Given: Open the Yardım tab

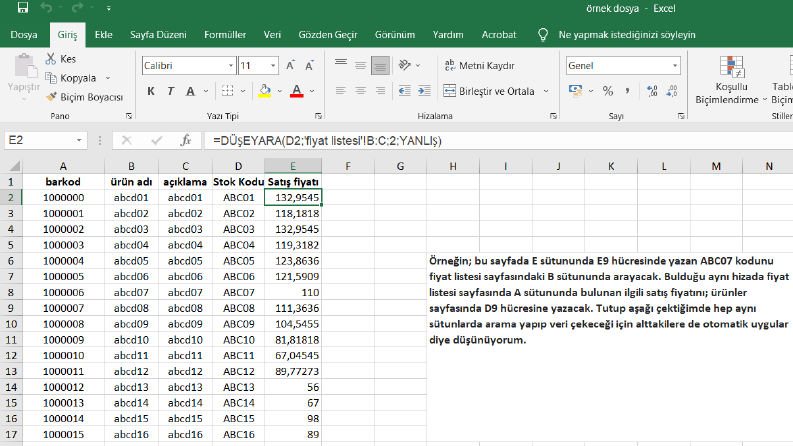Looking at the screenshot, I should (448, 35).
